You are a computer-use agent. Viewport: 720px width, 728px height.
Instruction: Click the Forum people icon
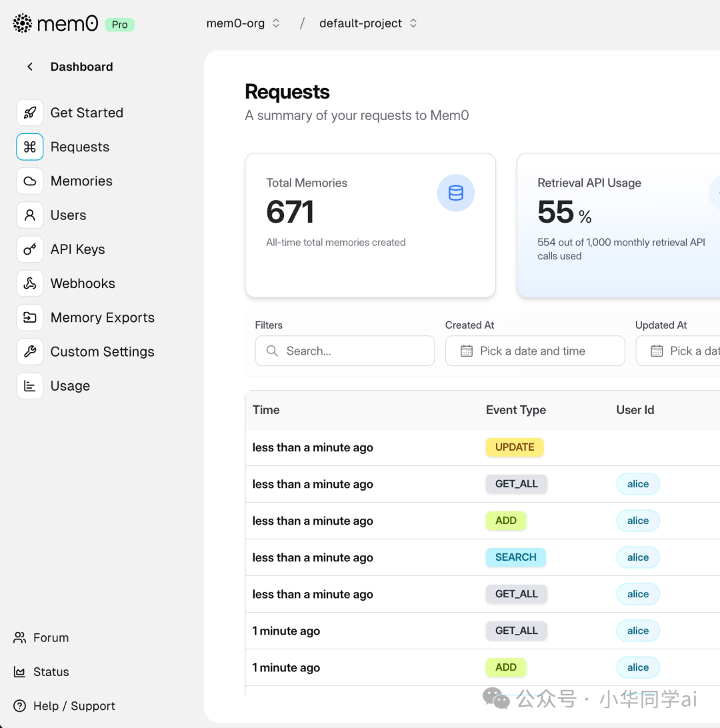[19, 637]
